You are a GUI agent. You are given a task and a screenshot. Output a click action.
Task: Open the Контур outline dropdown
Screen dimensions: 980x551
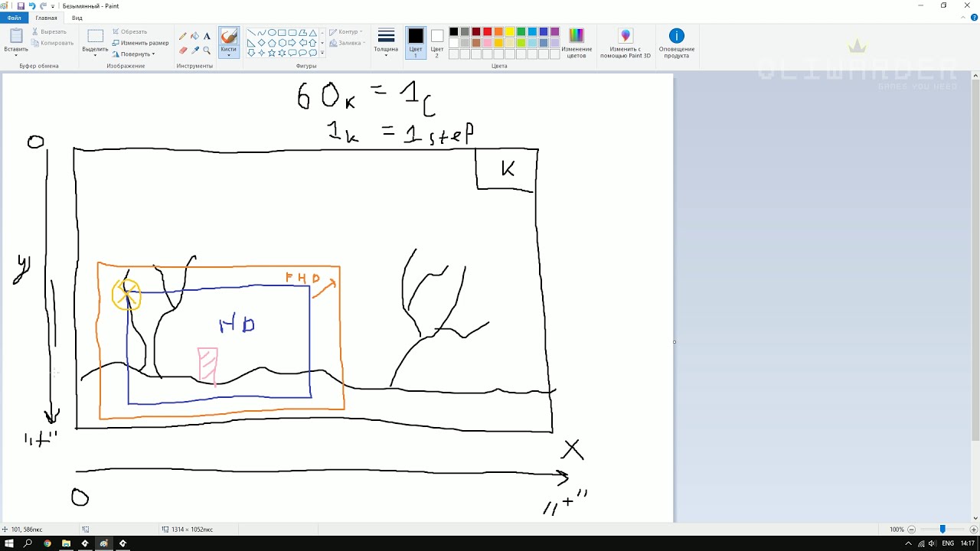[x=346, y=32]
